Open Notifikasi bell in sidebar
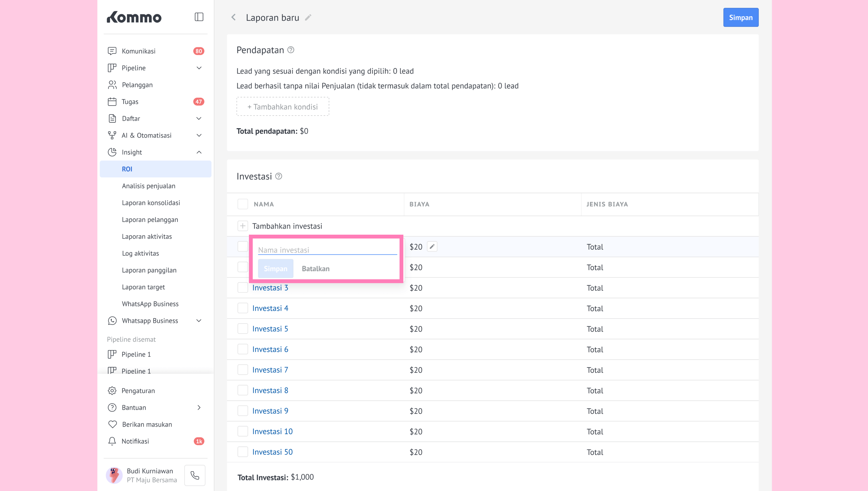The width and height of the screenshot is (868, 491). point(112,441)
